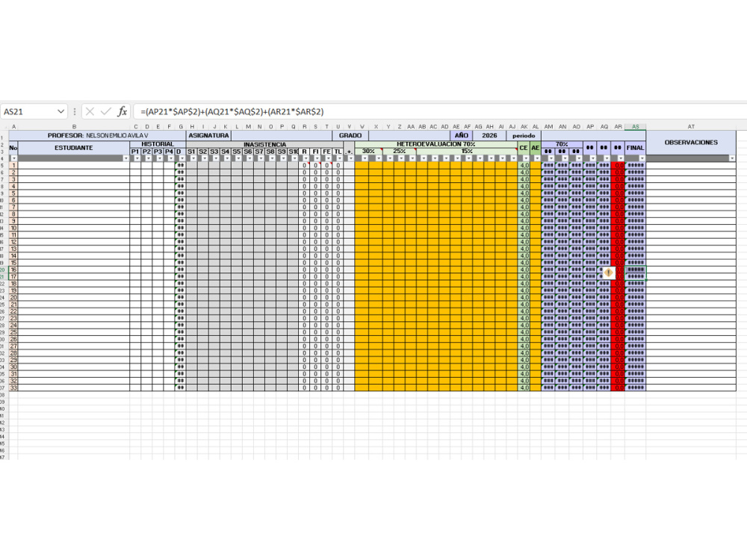
Task: Select the AE green header cell
Action: 536,148
